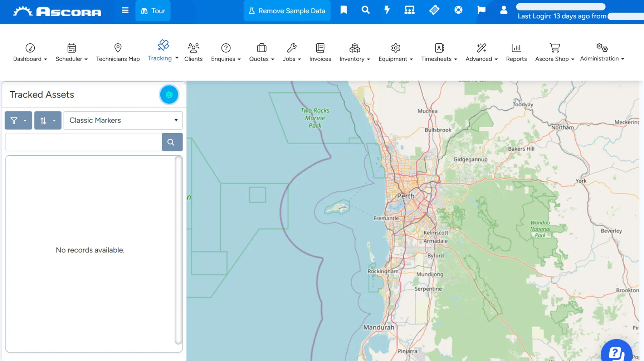Go to Technicians Map
644x361 pixels.
click(118, 53)
